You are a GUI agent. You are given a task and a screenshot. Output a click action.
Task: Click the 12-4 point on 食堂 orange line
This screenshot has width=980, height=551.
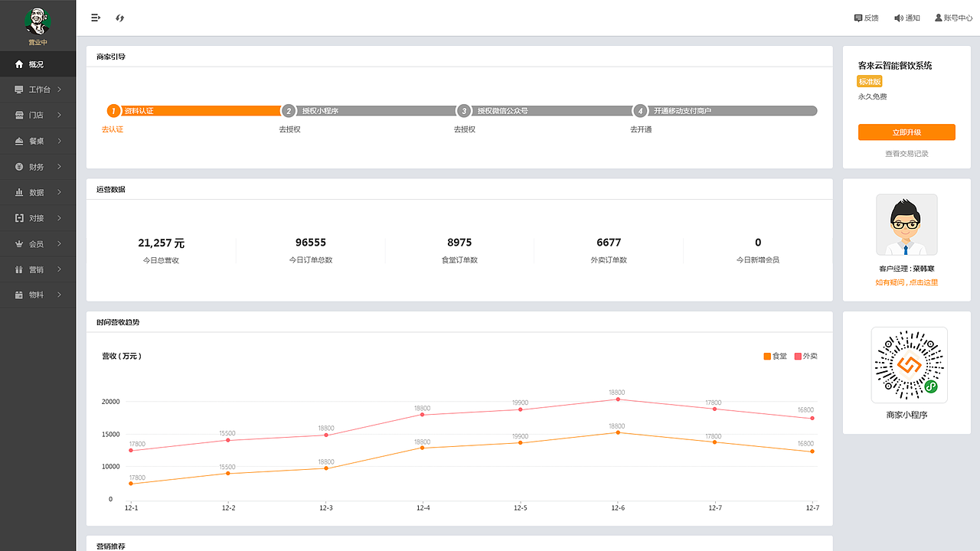point(423,448)
